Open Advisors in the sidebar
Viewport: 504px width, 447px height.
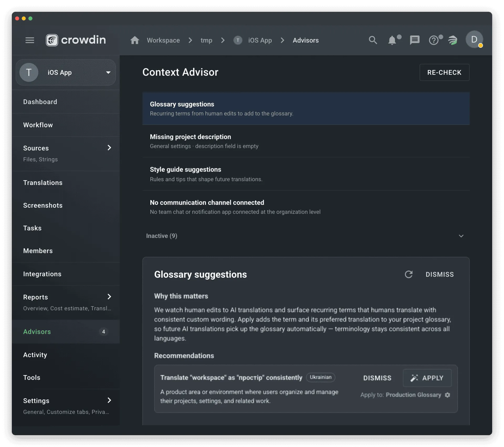point(66,332)
